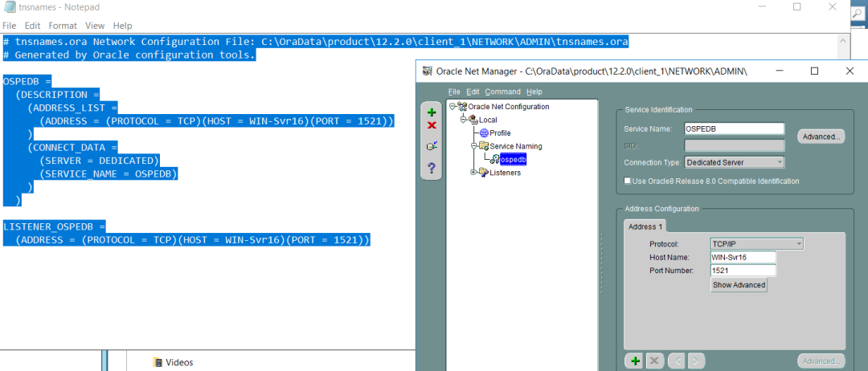The width and height of the screenshot is (868, 371).
Task: Expand the Listeners node toggle
Action: (473, 173)
